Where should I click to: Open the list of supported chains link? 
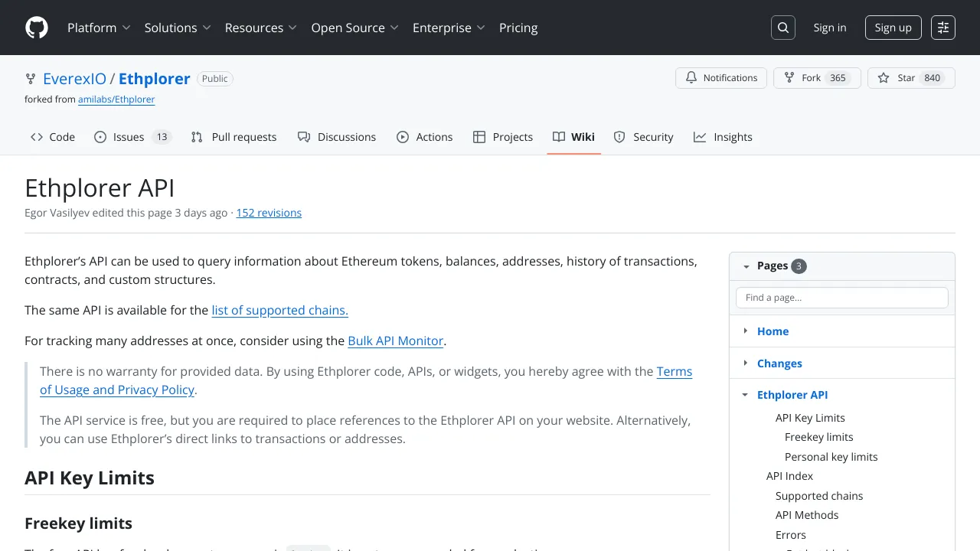point(280,310)
